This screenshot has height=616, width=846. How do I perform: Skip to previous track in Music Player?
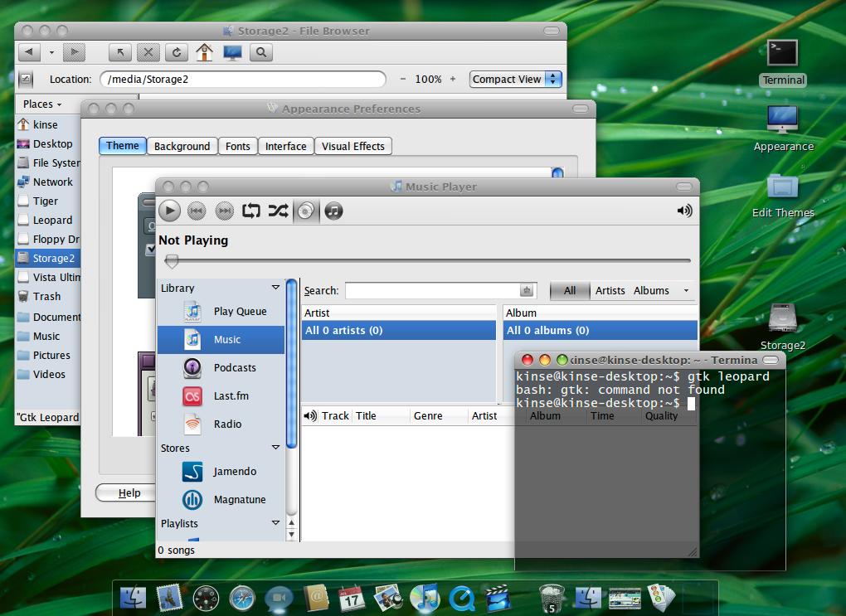pos(197,211)
